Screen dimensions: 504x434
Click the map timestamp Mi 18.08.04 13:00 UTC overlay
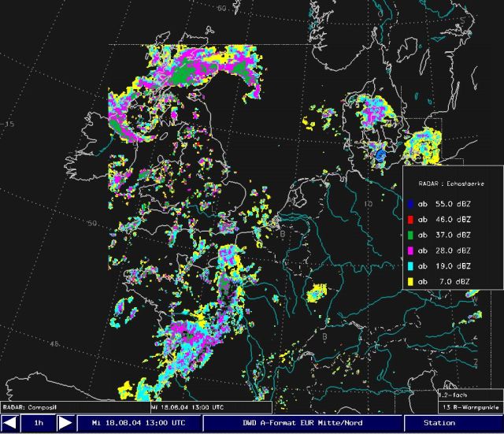pos(187,407)
